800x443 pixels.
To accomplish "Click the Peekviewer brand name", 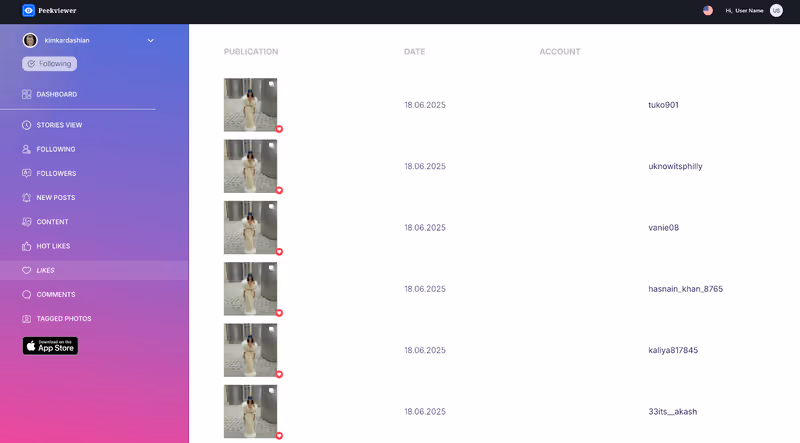I will tap(57, 10).
